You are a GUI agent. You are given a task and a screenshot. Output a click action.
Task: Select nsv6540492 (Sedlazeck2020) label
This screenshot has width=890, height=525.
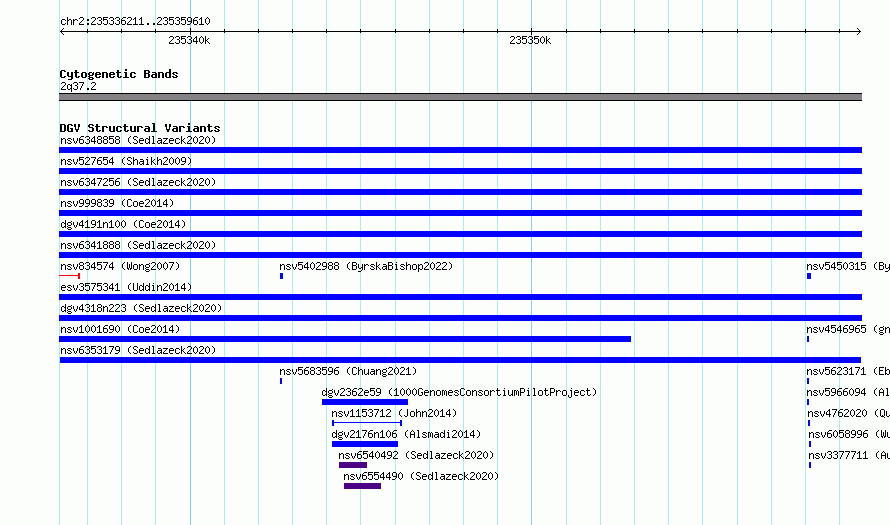click(416, 455)
